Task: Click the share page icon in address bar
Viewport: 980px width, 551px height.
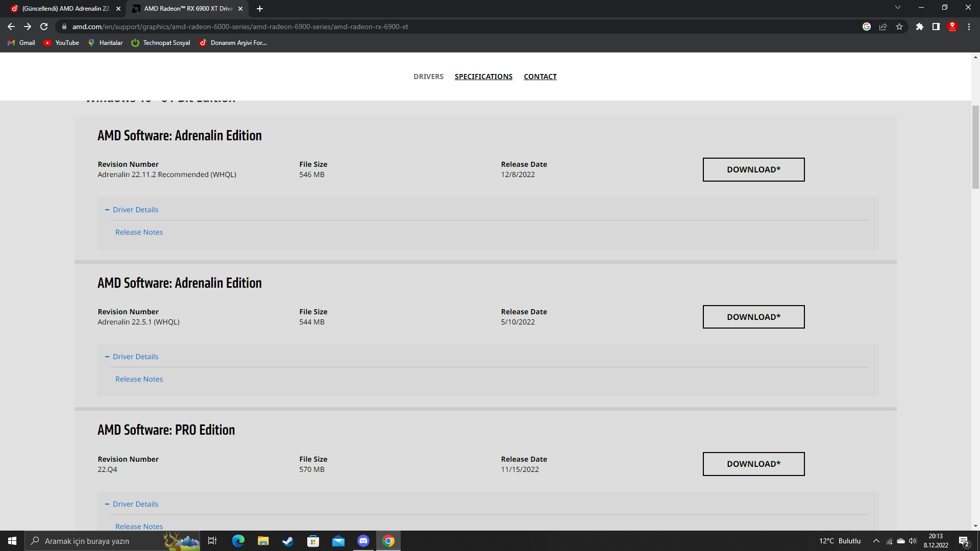Action: [x=883, y=27]
